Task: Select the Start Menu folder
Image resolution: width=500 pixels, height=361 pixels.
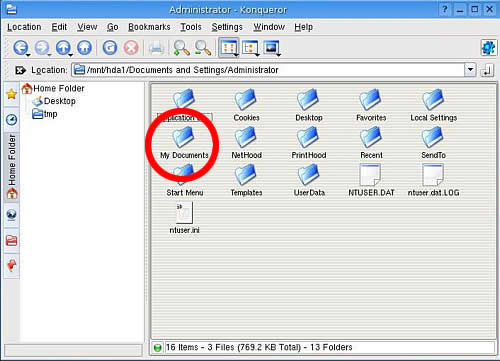Action: point(184,180)
